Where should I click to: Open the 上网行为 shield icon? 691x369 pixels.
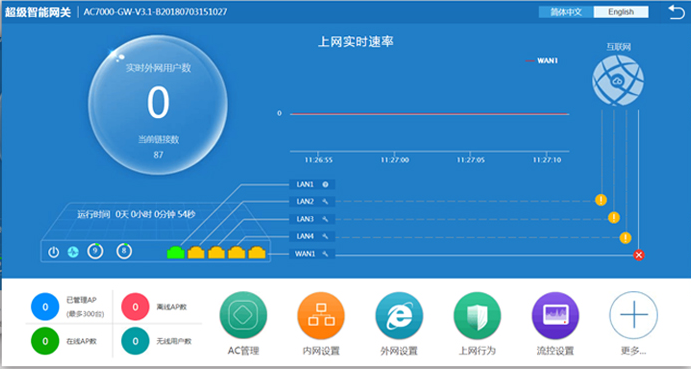pos(477,315)
